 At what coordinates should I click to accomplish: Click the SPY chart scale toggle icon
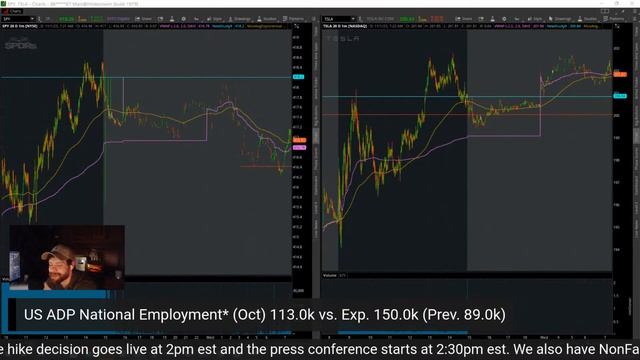tap(297, 27)
